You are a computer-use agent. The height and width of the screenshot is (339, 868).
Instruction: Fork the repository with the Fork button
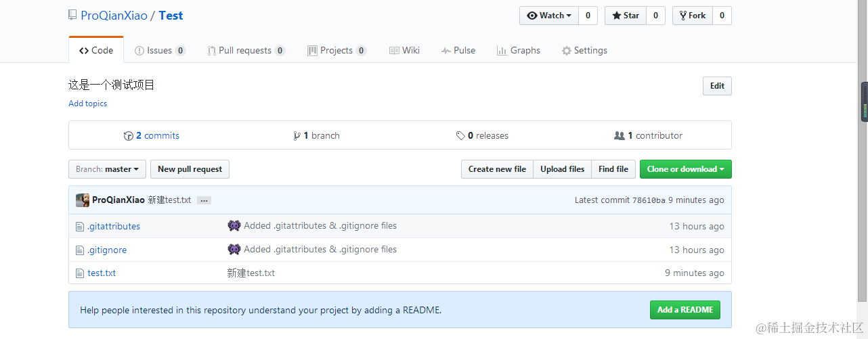click(x=693, y=16)
